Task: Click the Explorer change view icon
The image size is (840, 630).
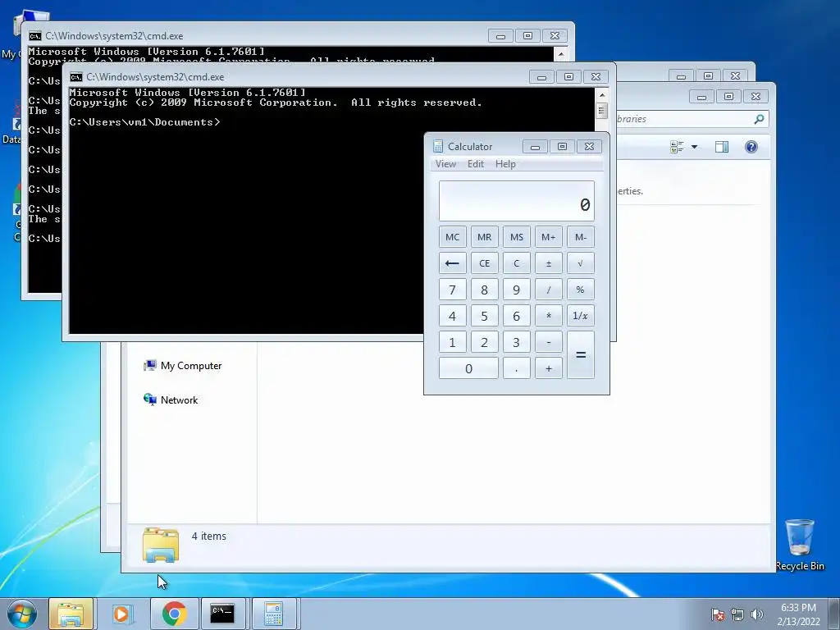Action: pyautogui.click(x=677, y=147)
